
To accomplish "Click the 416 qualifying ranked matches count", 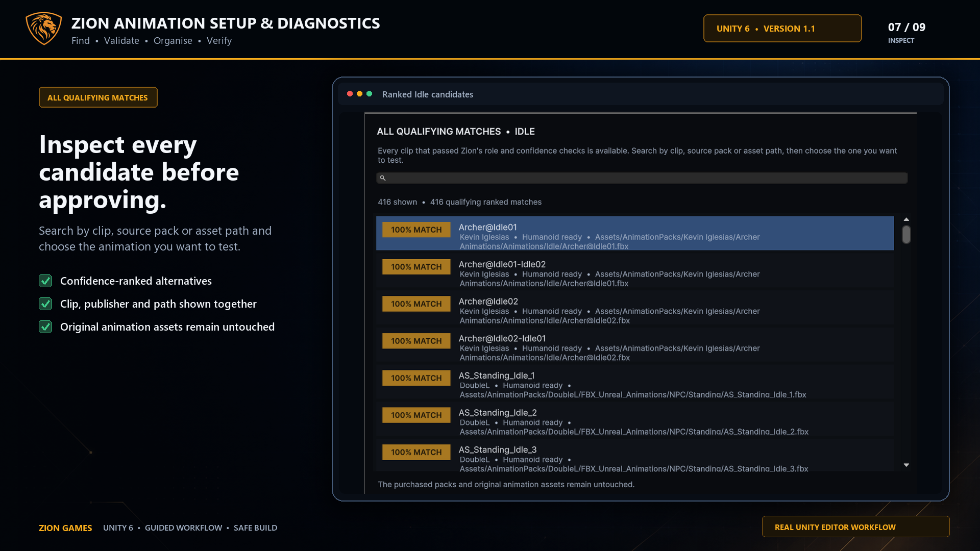I will click(486, 202).
